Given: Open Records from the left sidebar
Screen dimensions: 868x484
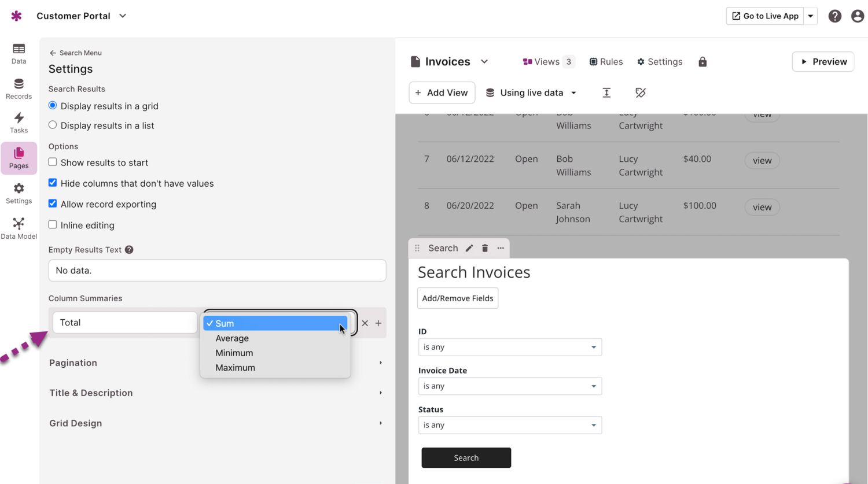Looking at the screenshot, I should click(x=19, y=88).
